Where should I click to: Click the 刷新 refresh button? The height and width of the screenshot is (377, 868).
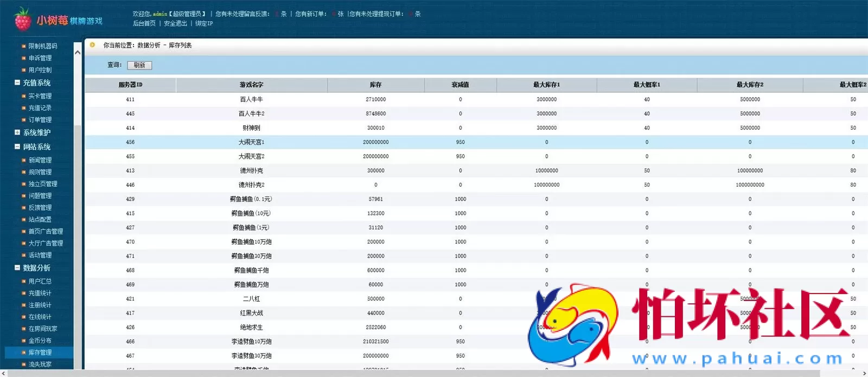click(x=139, y=65)
